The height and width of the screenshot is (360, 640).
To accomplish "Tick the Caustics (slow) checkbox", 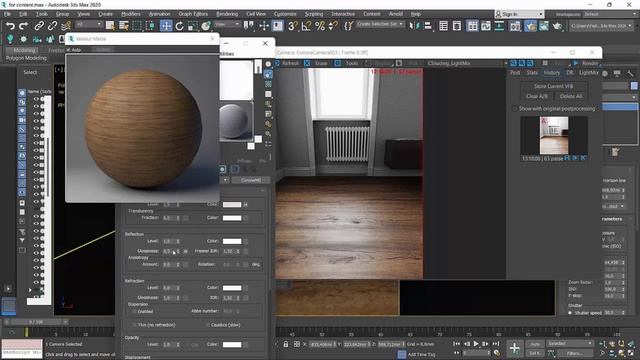I will (207, 325).
